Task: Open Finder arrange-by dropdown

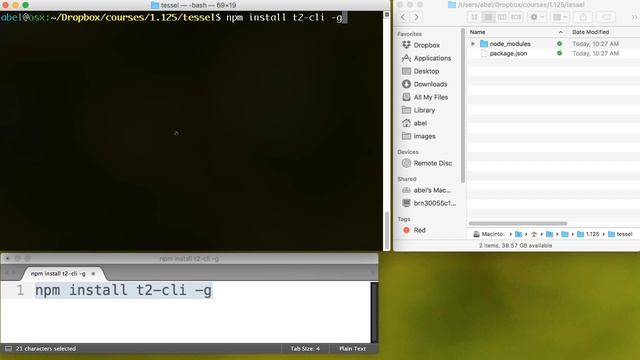Action: pyautogui.click(x=559, y=17)
